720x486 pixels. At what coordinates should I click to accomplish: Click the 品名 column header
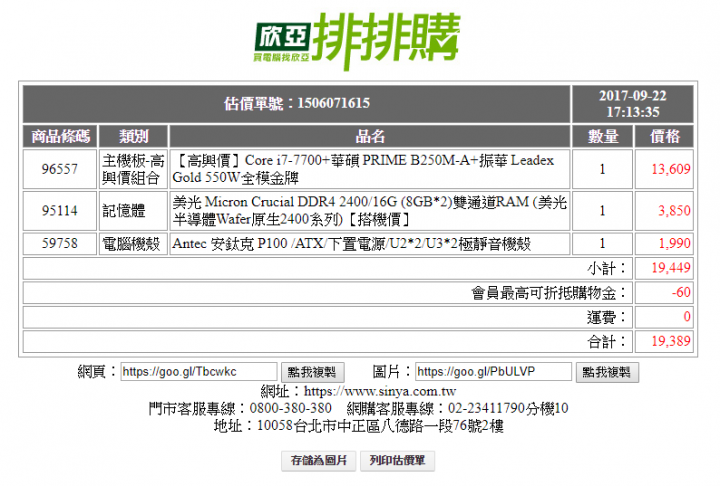(370, 136)
